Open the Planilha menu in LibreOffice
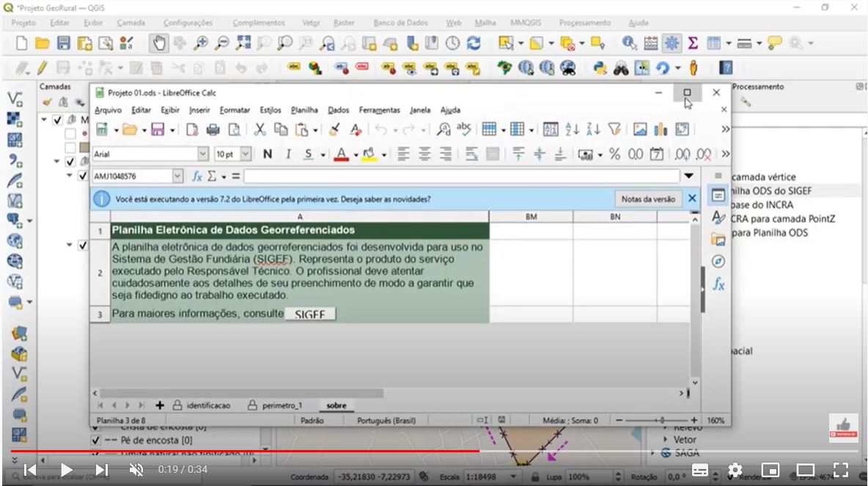868x486 pixels. tap(304, 110)
